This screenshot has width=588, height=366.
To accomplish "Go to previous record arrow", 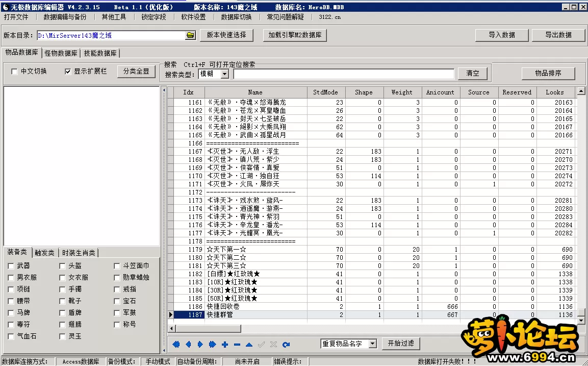I will (188, 344).
